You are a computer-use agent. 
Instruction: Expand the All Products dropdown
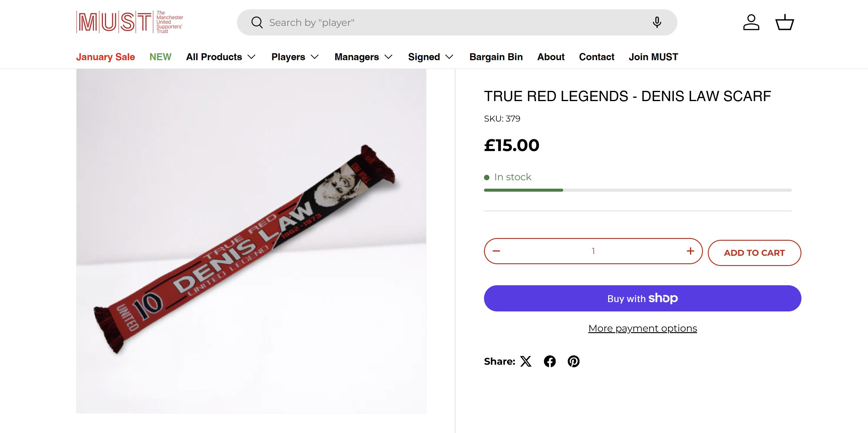[x=221, y=57]
